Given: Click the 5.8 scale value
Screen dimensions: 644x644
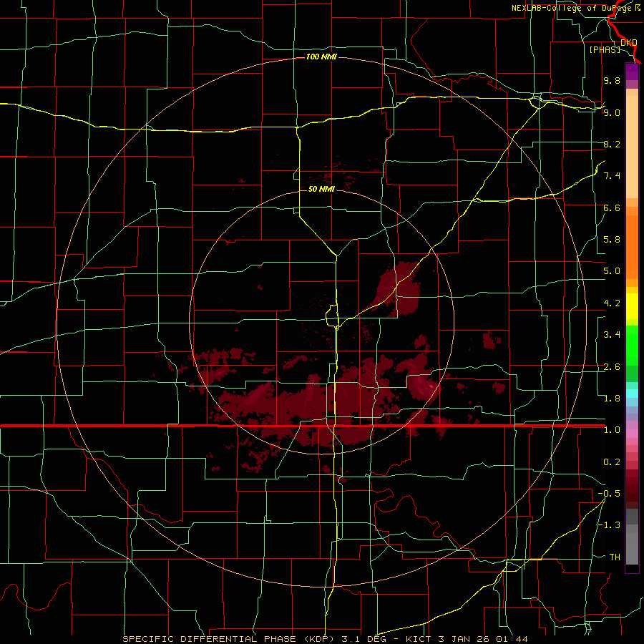Looking at the screenshot, I should pos(612,240).
